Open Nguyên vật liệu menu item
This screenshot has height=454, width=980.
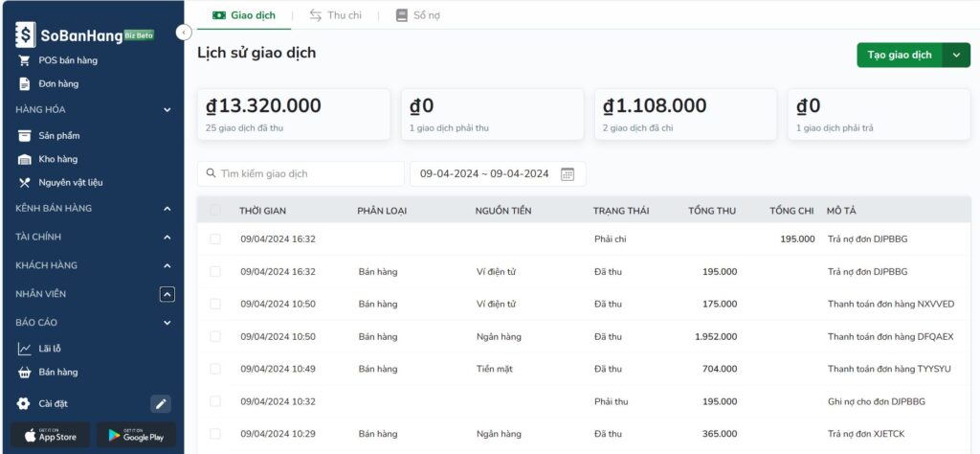(71, 183)
